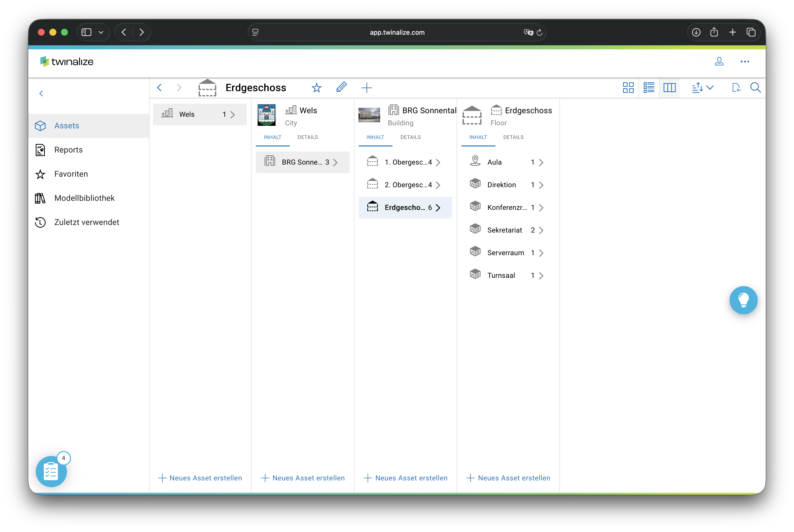The width and height of the screenshot is (794, 532).
Task: Click Neues Asset erstellen under Erdgeschoss column
Action: click(x=508, y=478)
